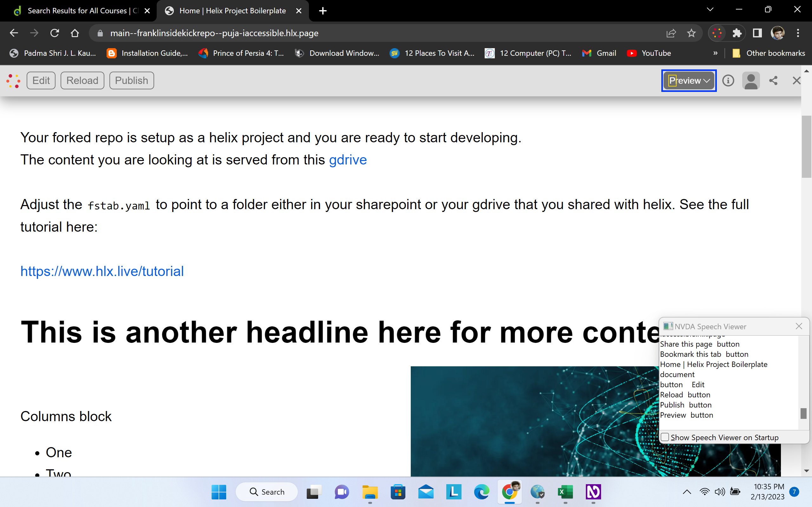Image resolution: width=812 pixels, height=507 pixels.
Task: Click the browser Extensions puzzle icon
Action: [x=737, y=33]
